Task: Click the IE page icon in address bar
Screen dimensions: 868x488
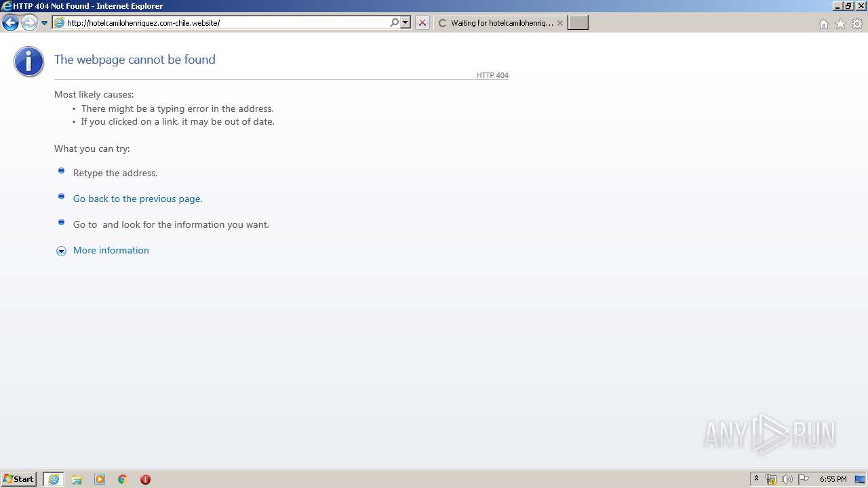Action: (59, 23)
